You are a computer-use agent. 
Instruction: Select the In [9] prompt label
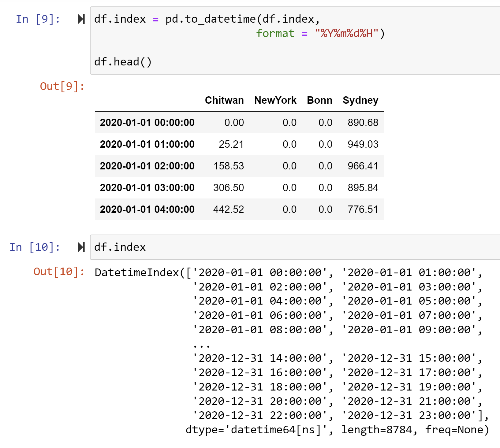coord(38,19)
